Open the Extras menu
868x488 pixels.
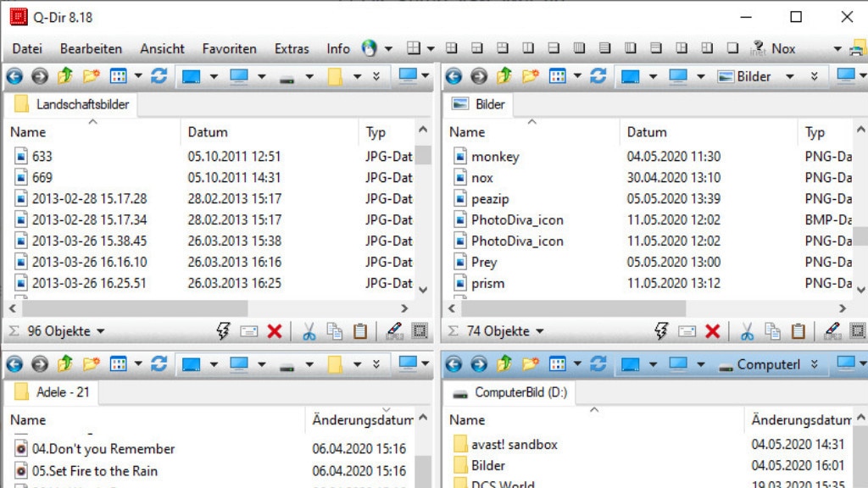pyautogui.click(x=292, y=49)
